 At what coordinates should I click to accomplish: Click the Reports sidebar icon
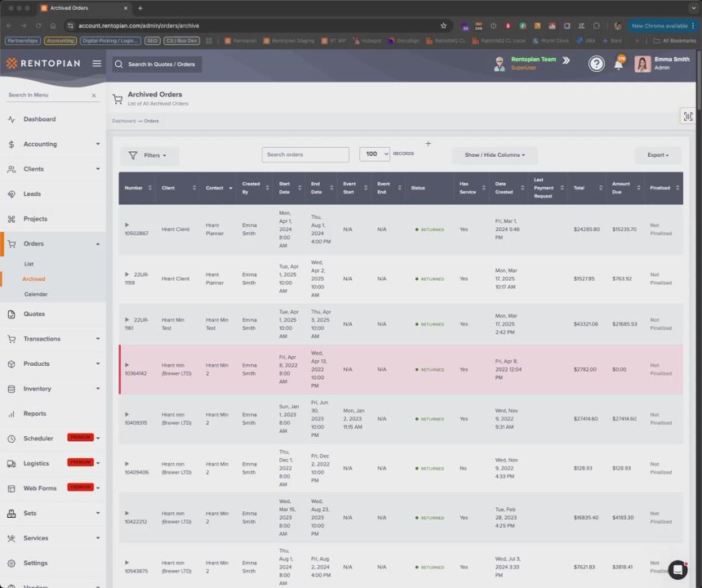tap(11, 414)
